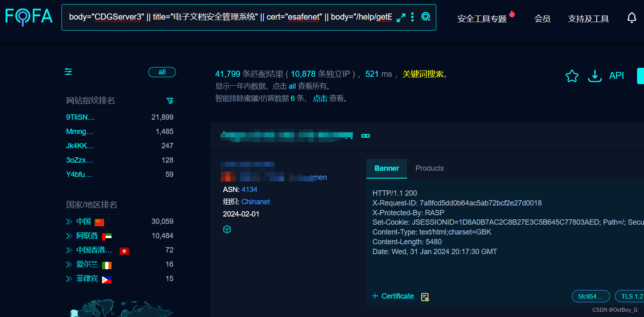
Task: Run the search with magnifier icon
Action: click(426, 17)
